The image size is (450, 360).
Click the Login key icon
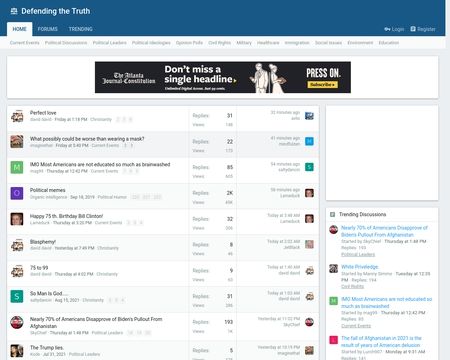(387, 29)
